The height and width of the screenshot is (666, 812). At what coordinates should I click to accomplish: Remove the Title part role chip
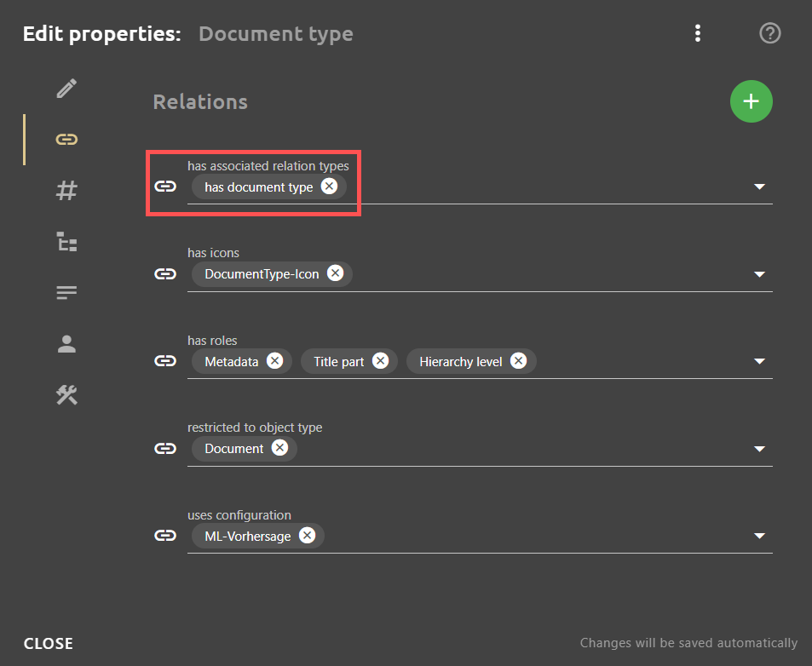tap(381, 360)
